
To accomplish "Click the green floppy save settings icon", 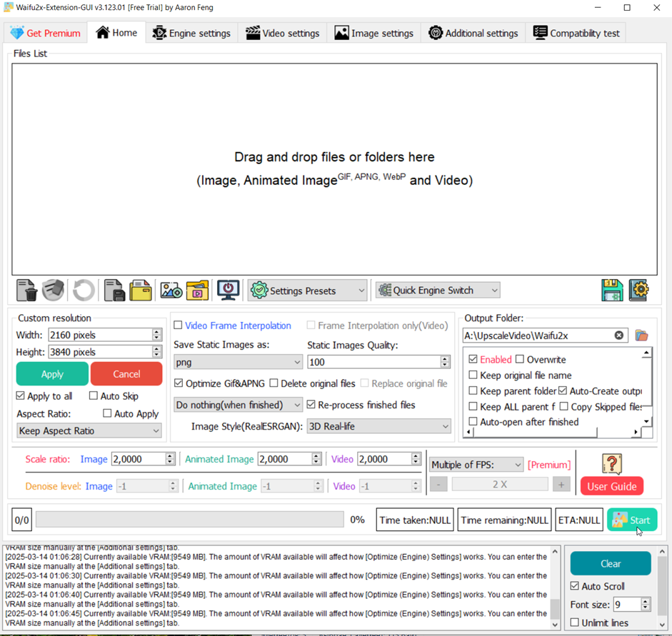I will coord(612,291).
